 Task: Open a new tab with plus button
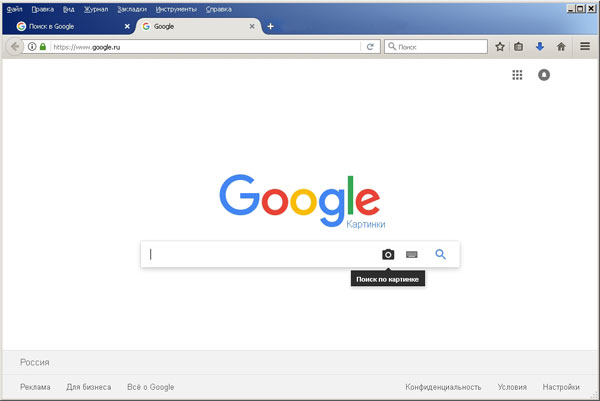[271, 26]
